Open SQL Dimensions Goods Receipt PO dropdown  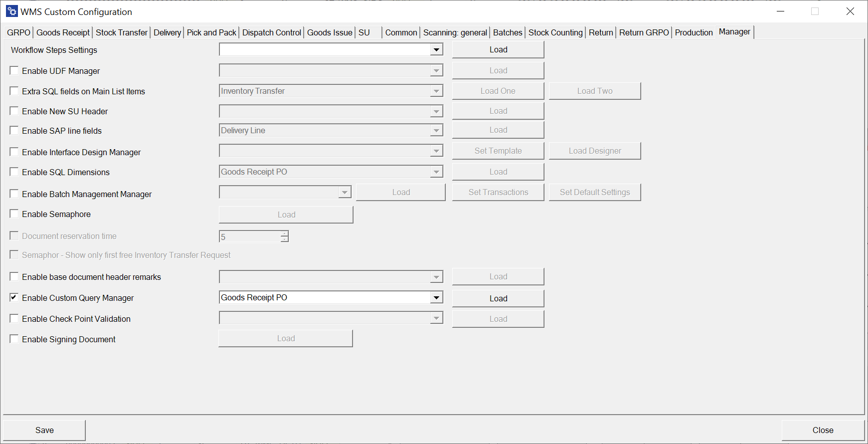pyautogui.click(x=436, y=172)
